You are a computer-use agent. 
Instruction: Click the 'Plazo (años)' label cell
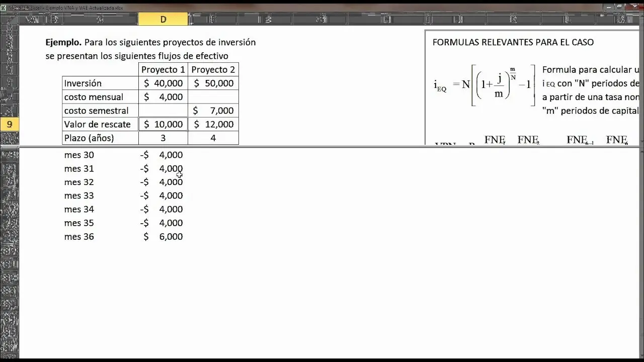coord(100,138)
